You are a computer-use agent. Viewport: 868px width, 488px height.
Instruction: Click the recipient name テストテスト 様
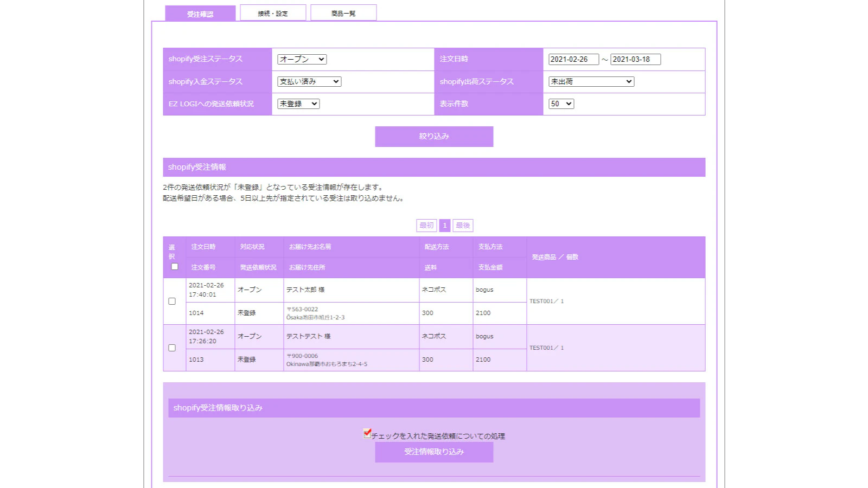tap(309, 336)
